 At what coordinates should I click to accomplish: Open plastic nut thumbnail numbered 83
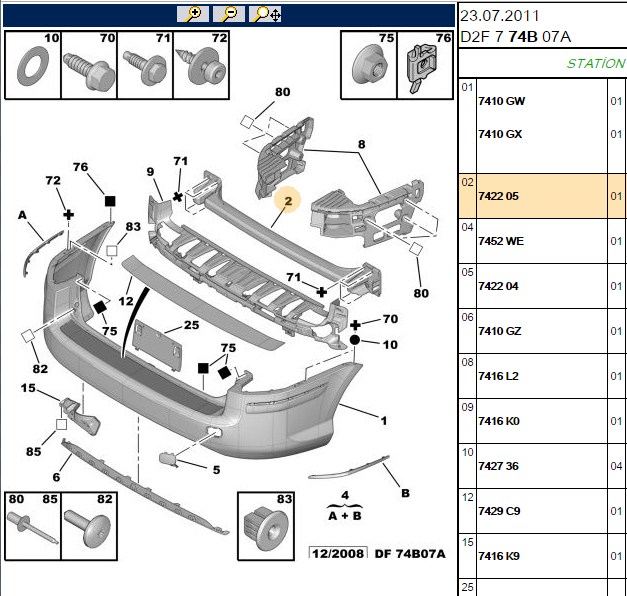pyautogui.click(x=266, y=526)
